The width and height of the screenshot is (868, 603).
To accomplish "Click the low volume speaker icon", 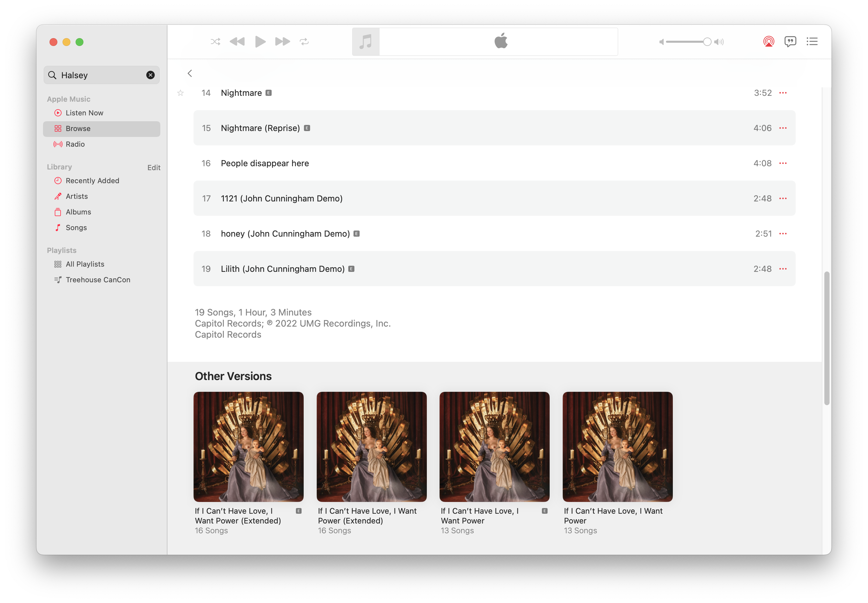I will (661, 42).
